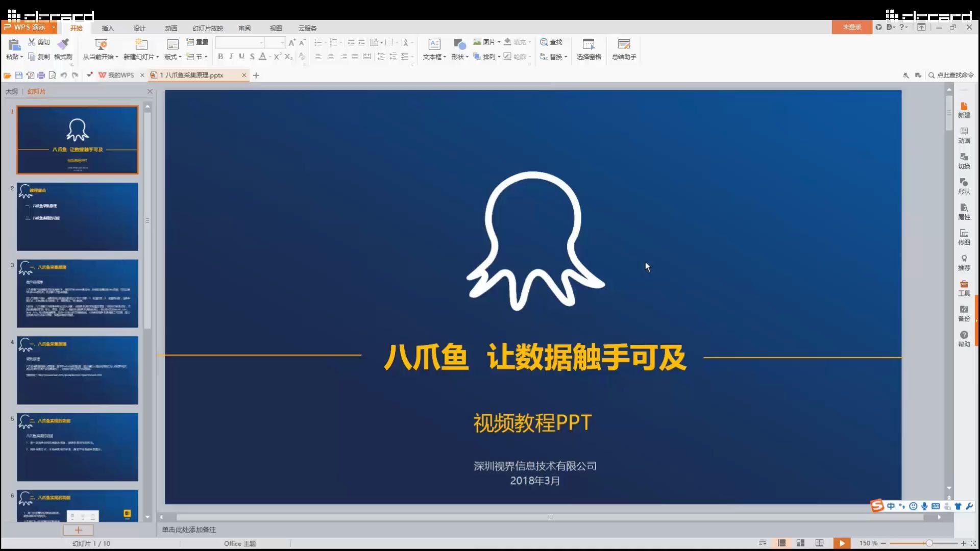Open the New (新建) sidebar panel
This screenshot has width=980, height=551.
[x=964, y=110]
